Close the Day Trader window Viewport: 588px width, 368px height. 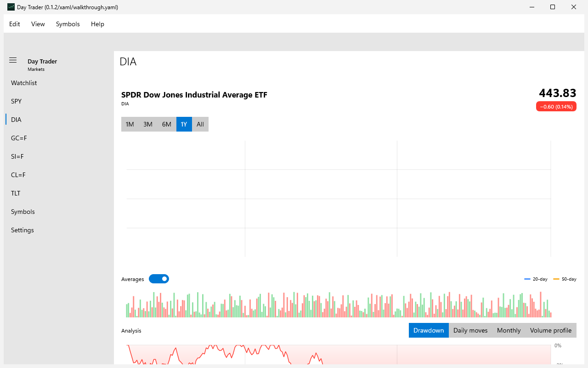tap(574, 7)
